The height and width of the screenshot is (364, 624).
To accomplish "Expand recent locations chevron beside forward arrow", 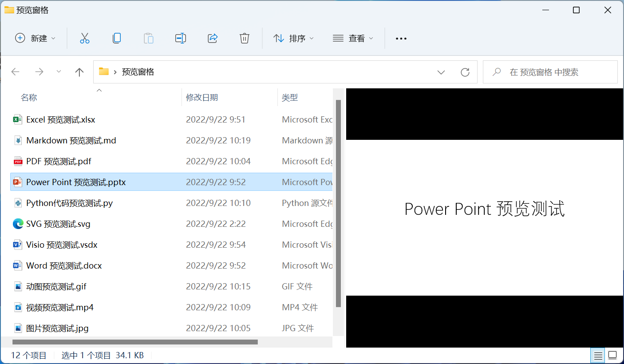I will point(59,72).
